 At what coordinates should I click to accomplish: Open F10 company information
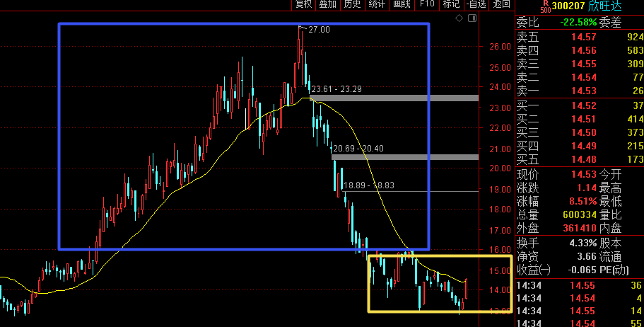427,4
